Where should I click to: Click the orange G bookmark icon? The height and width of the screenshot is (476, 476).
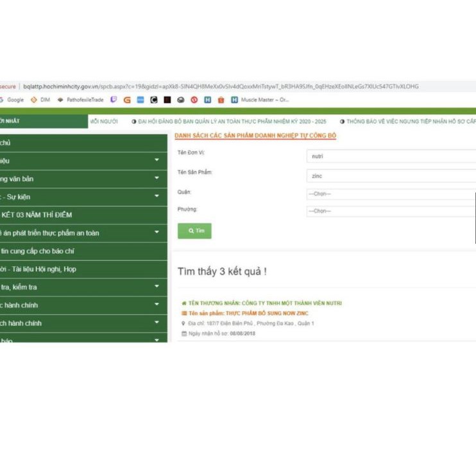(127, 100)
